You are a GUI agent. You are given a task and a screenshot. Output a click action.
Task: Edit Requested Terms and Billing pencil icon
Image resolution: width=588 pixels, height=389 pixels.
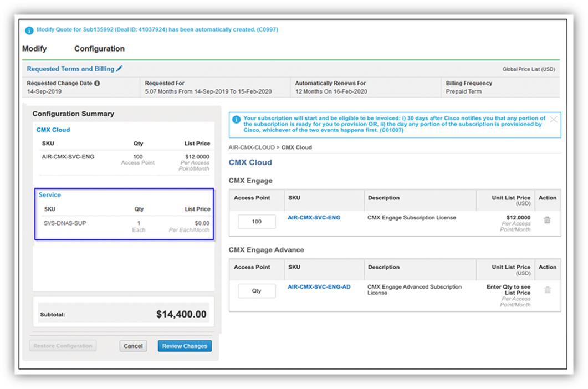pyautogui.click(x=119, y=69)
